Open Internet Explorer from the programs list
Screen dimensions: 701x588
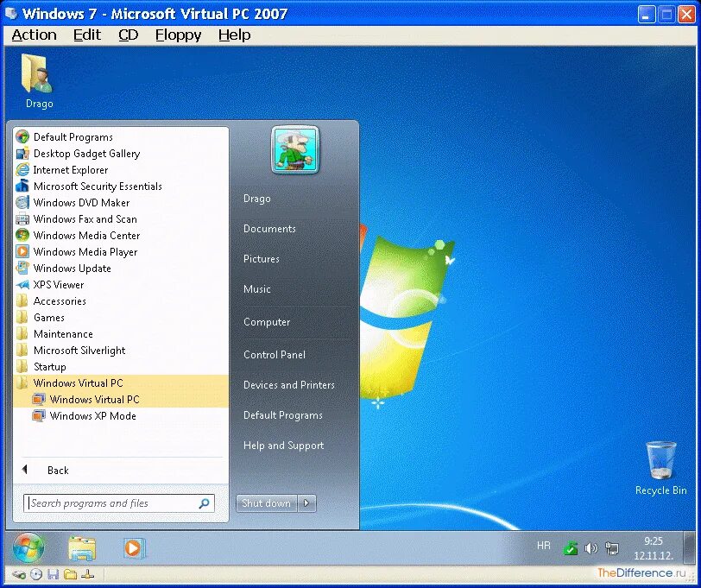pos(121,170)
